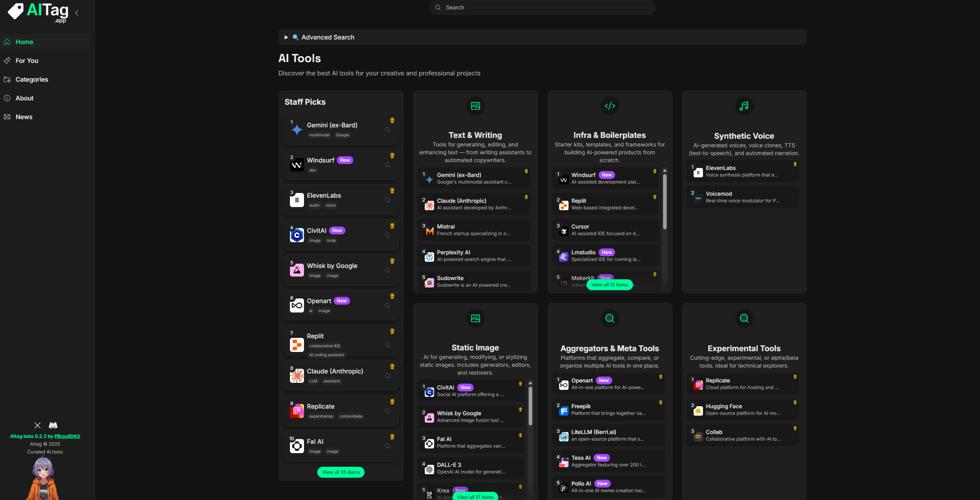Open Sudowrite in Text & Writing list
The height and width of the screenshot is (500, 980).
474,282
